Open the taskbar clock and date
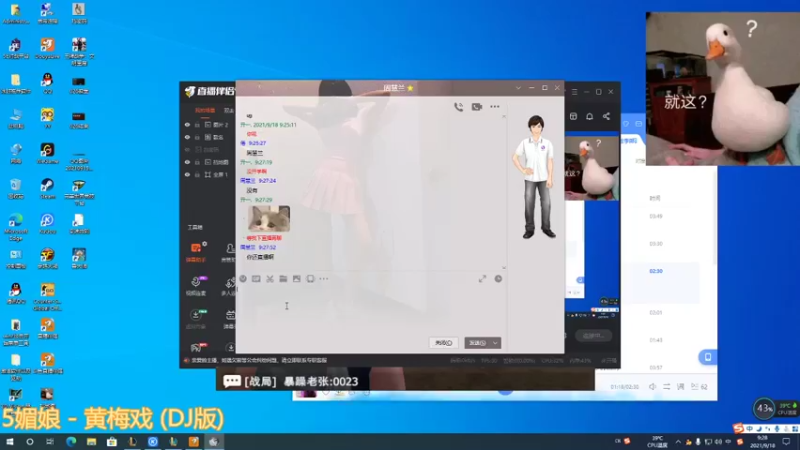Screen dimensions: 800x450 click(x=762, y=442)
